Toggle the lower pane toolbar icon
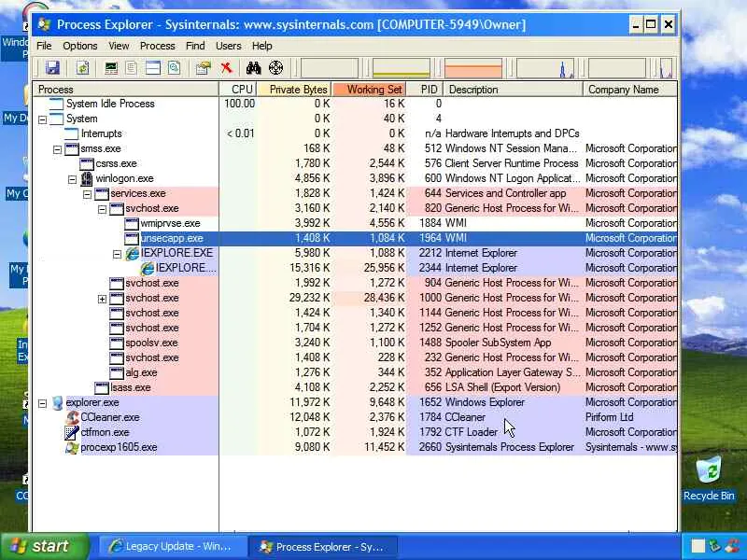This screenshot has width=747, height=560. [153, 68]
